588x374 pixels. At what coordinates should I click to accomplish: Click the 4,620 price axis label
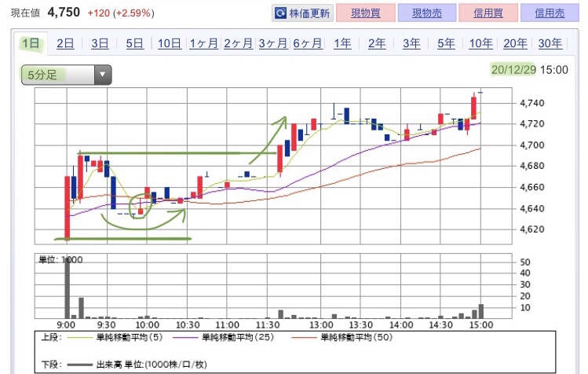(531, 229)
